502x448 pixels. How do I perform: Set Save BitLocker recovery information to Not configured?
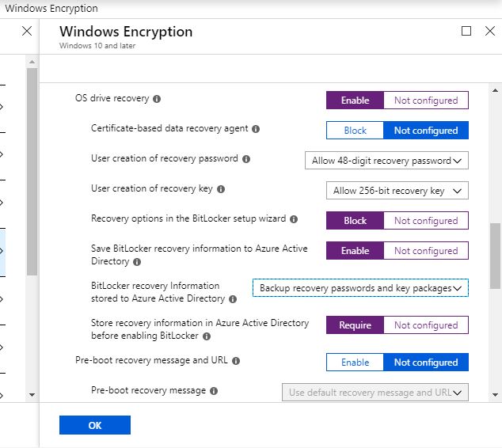(x=426, y=251)
